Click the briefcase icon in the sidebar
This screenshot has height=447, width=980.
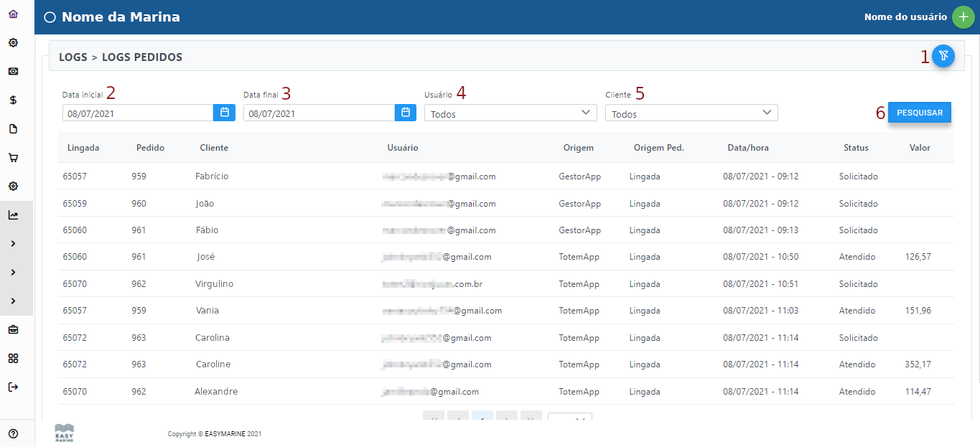(x=13, y=330)
